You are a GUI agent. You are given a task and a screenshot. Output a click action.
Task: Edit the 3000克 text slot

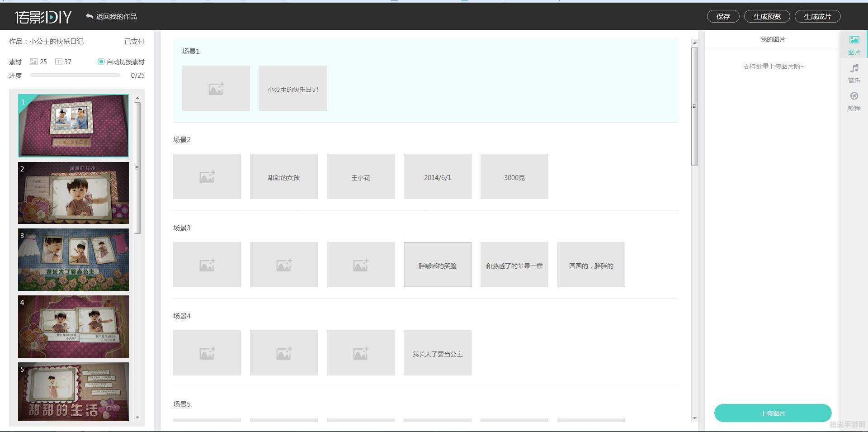click(x=514, y=176)
